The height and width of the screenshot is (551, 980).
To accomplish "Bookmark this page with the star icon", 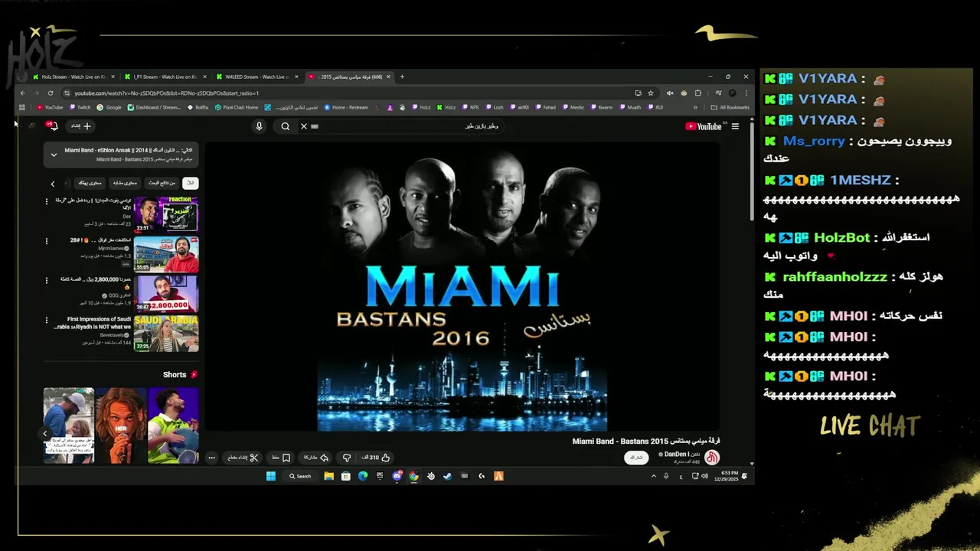I will click(651, 93).
